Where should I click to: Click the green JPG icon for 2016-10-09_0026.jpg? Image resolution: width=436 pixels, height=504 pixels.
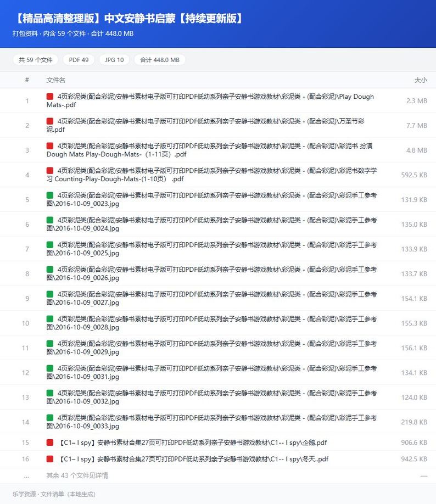point(50,270)
